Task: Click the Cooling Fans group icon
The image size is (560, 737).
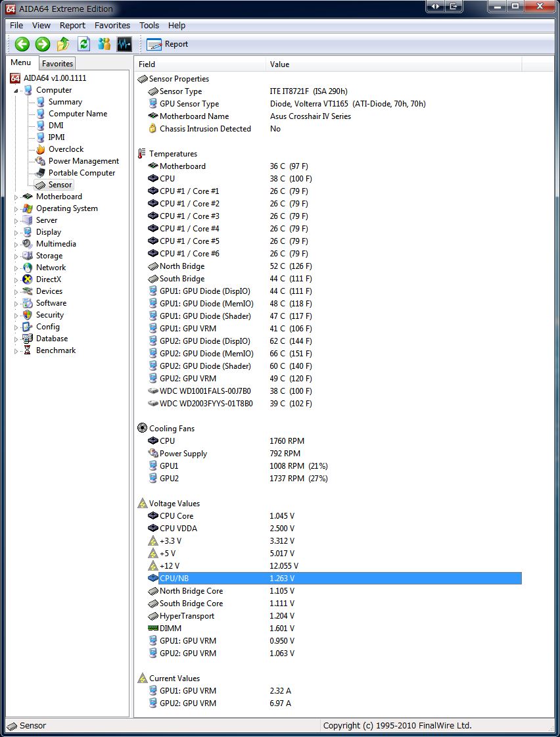Action: pos(142,428)
